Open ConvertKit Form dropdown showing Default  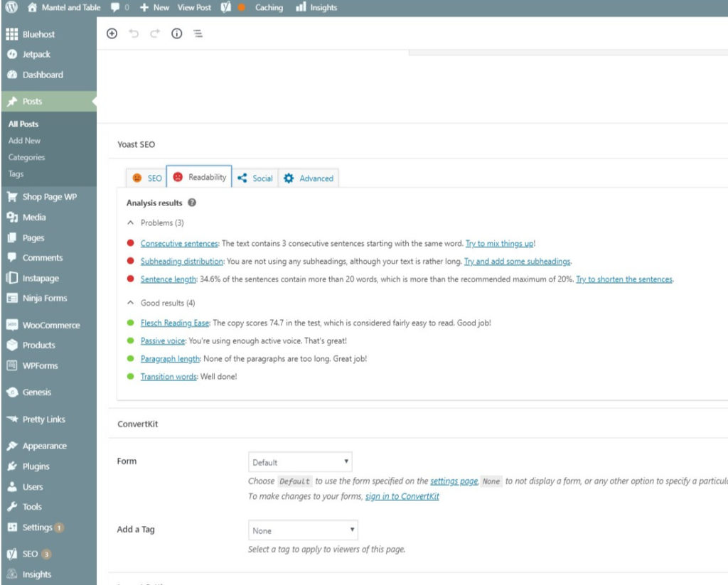(x=300, y=462)
